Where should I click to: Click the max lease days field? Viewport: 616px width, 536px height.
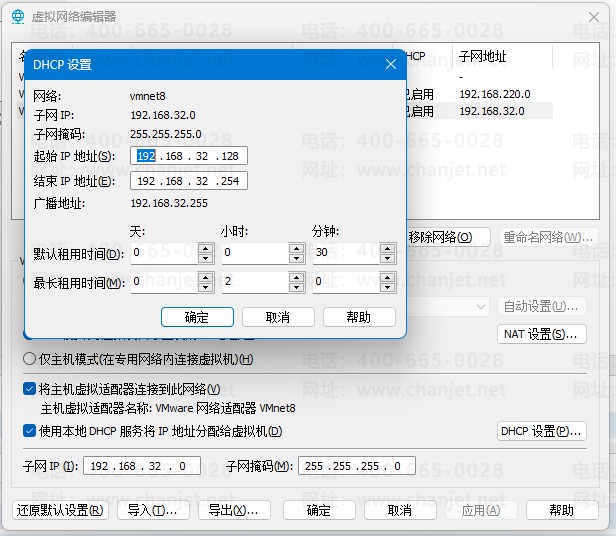(164, 282)
